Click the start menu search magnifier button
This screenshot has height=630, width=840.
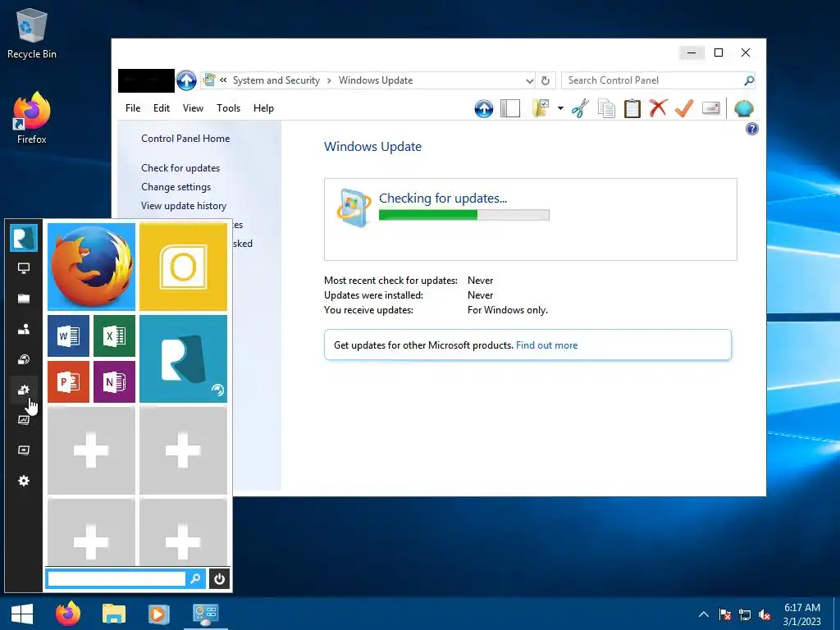point(195,578)
